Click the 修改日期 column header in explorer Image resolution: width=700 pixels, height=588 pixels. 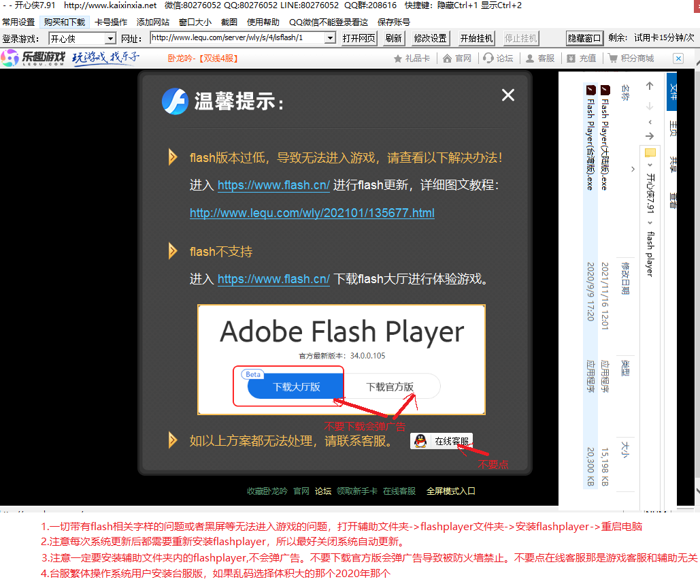(625, 278)
